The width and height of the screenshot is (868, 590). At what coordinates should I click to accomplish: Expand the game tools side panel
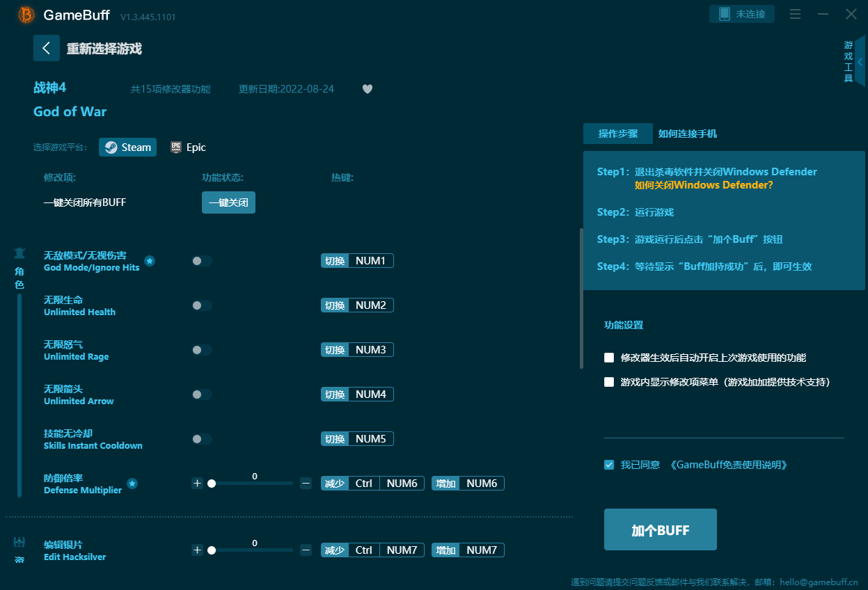(x=860, y=61)
